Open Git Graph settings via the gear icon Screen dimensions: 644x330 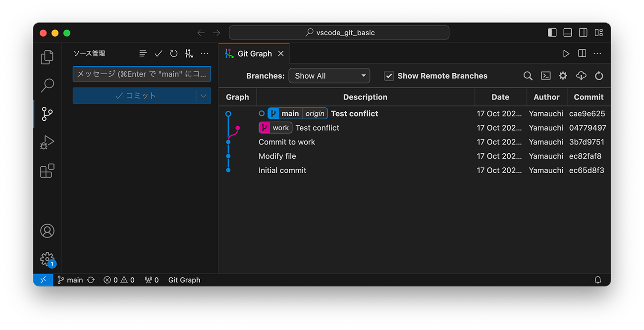563,76
